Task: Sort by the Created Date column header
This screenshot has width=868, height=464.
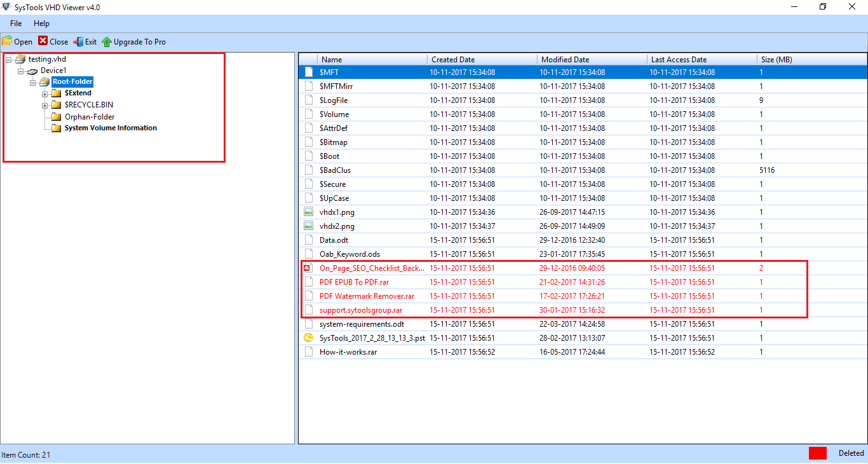Action: tap(482, 60)
